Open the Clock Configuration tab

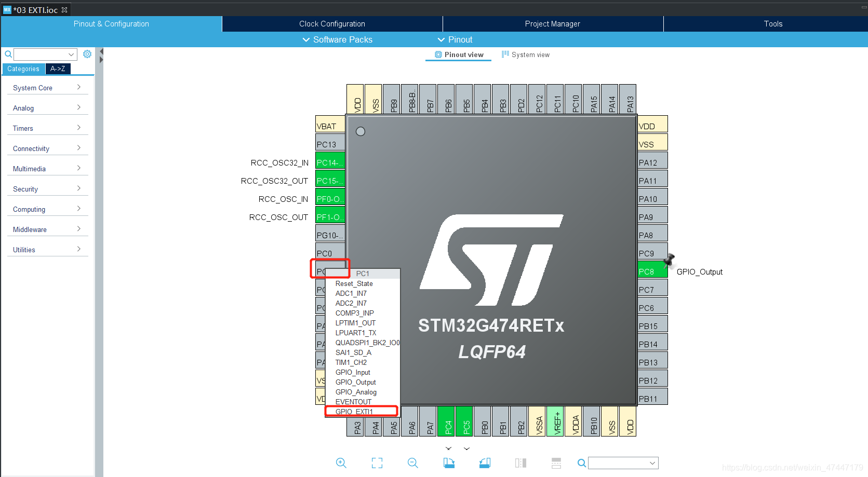[332, 24]
